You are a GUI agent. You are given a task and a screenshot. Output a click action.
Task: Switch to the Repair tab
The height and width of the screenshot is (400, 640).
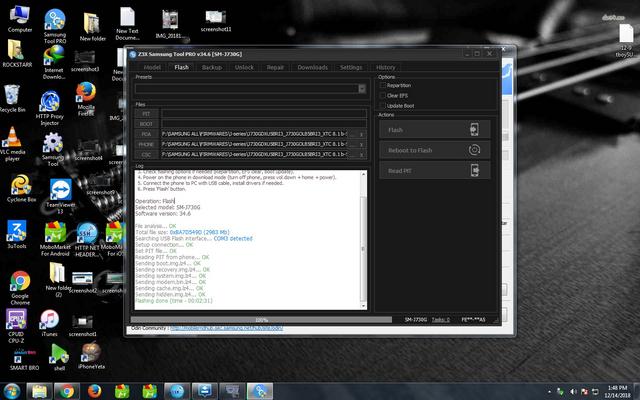tap(275, 67)
